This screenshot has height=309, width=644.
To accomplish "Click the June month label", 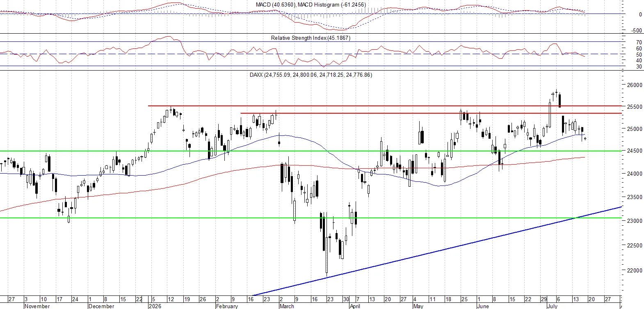I will click(x=483, y=306).
